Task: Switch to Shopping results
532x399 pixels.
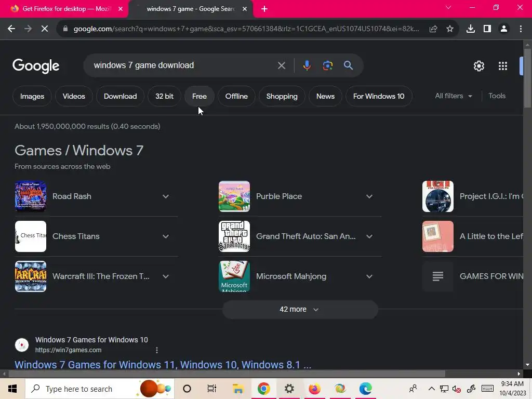Action: click(x=282, y=96)
